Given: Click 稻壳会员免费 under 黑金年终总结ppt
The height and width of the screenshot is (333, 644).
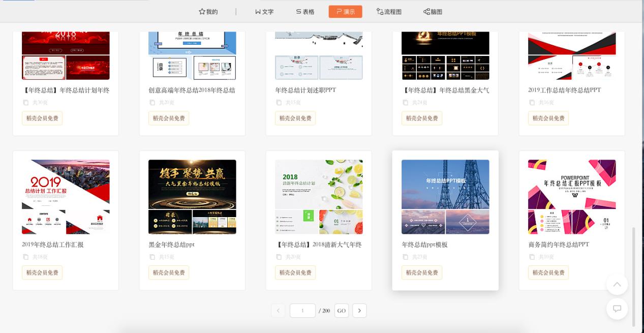Looking at the screenshot, I should tap(168, 273).
